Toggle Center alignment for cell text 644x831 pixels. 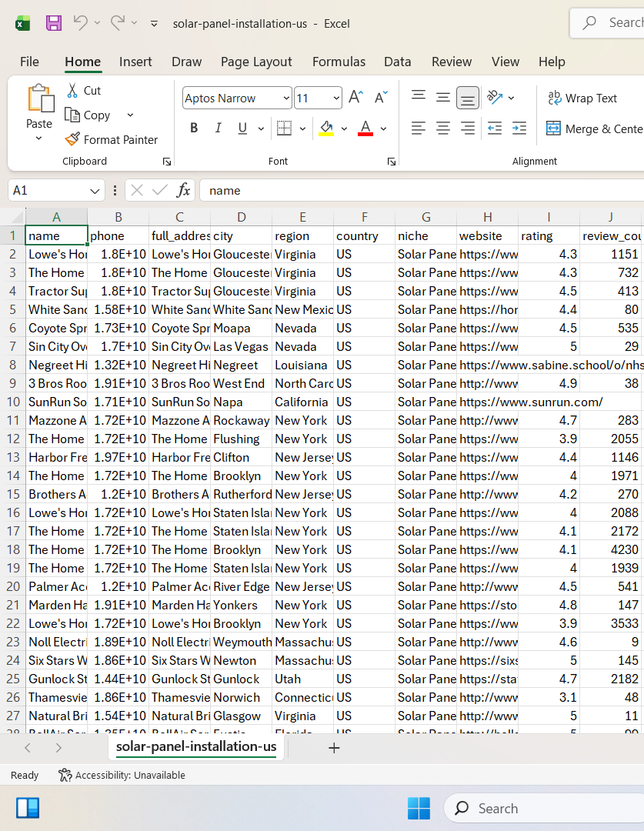(442, 128)
